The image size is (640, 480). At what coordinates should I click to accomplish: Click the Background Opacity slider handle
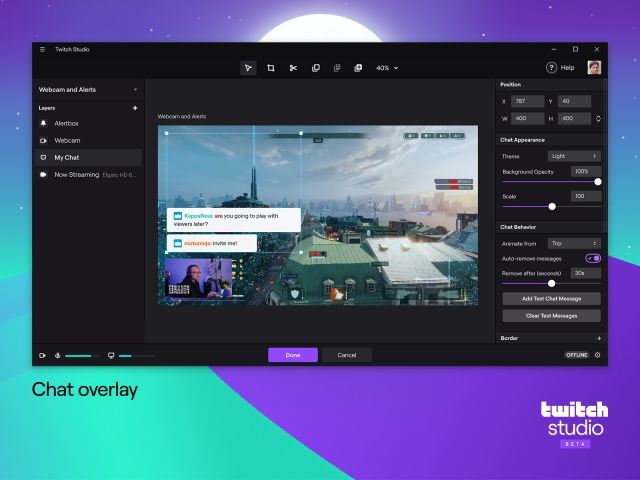tap(598, 182)
